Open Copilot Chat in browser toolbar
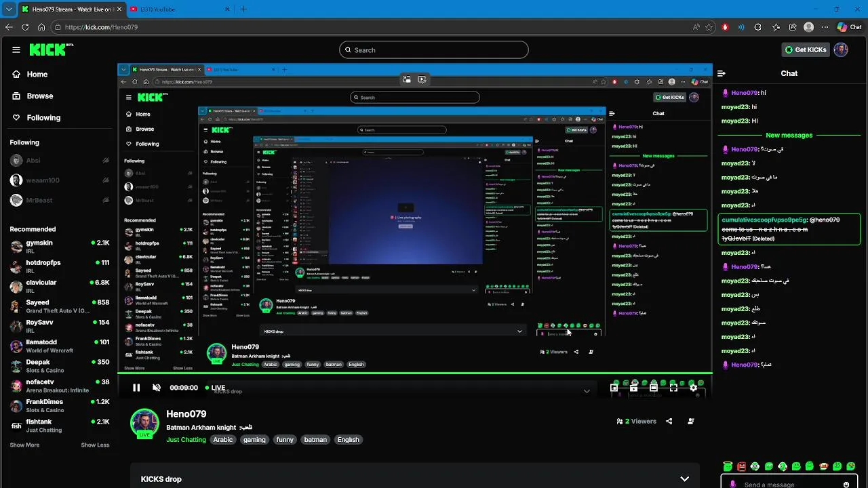Image resolution: width=868 pixels, height=488 pixels. click(849, 27)
